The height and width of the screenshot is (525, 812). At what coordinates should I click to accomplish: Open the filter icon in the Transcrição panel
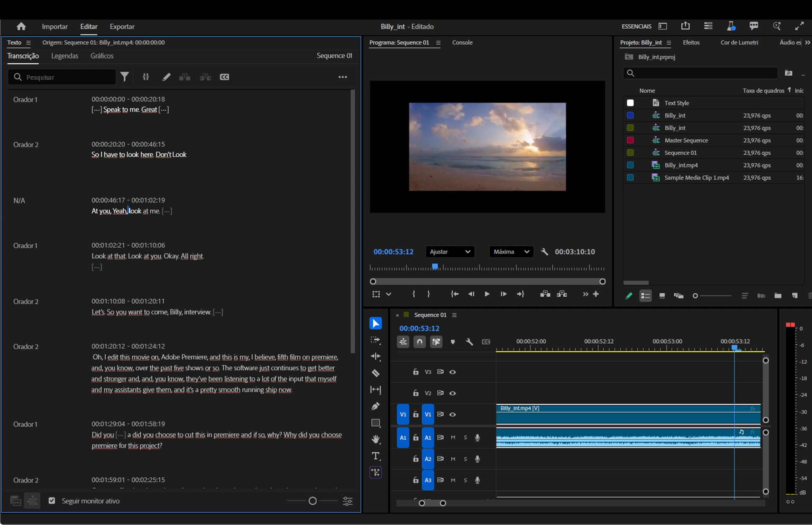[x=125, y=77]
